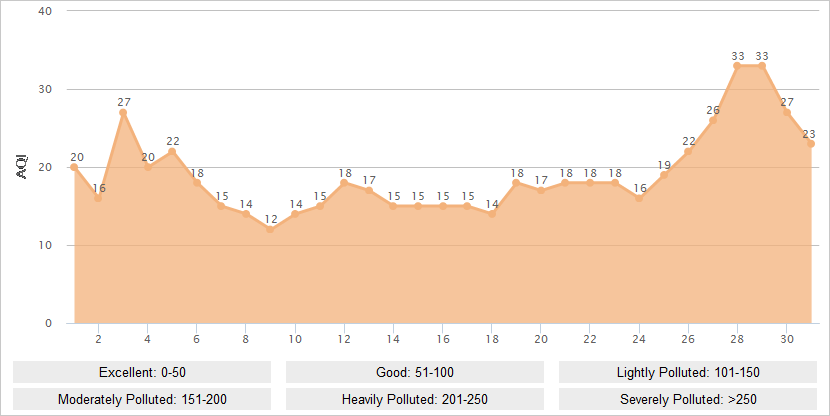Select the day 24 point valued 16

pos(639,198)
